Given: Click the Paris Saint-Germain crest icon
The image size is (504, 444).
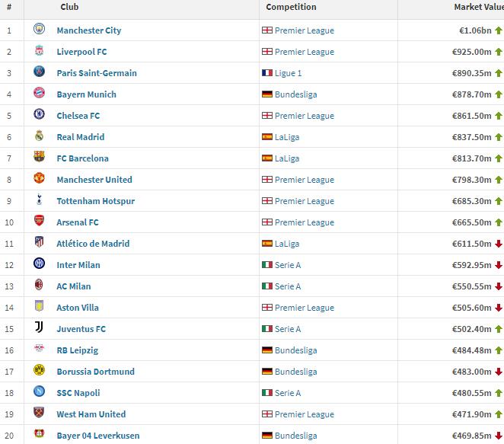Looking at the screenshot, I should (39, 72).
